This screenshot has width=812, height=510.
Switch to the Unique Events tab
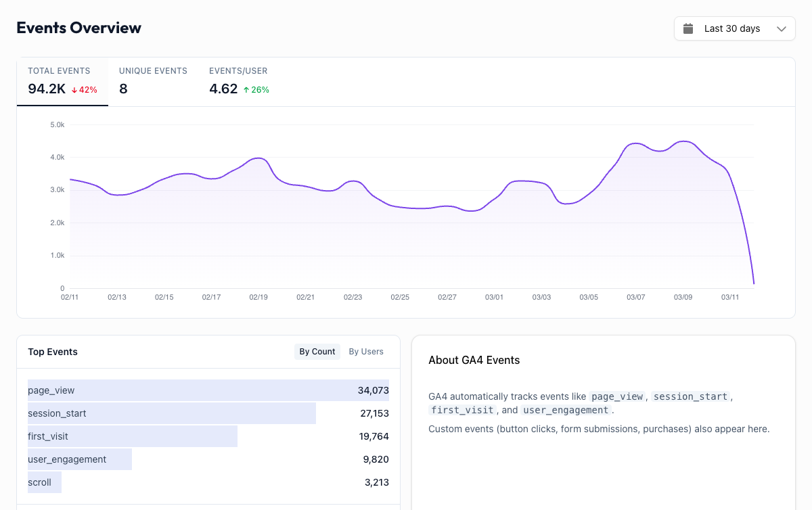153,81
